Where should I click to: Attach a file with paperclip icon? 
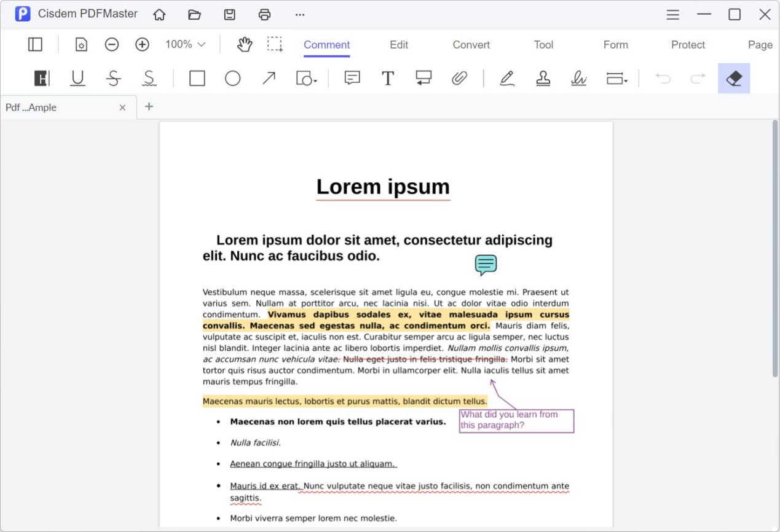459,78
